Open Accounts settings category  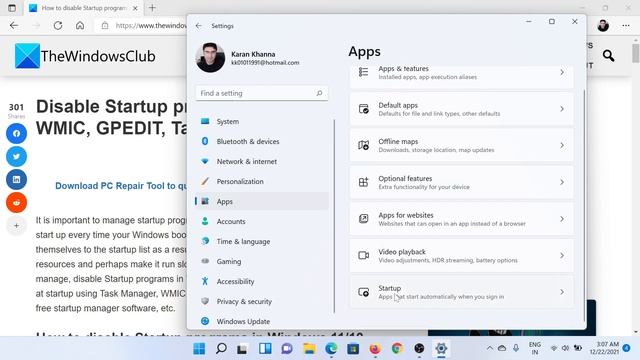(x=261, y=221)
